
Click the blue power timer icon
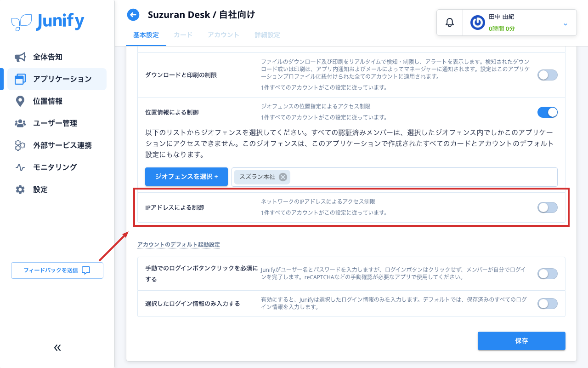[x=477, y=23]
